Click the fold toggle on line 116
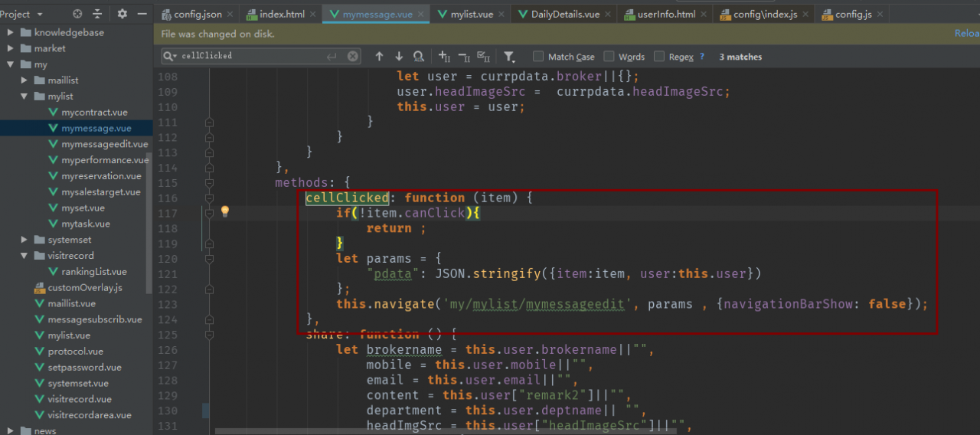980x435 pixels. click(x=209, y=198)
